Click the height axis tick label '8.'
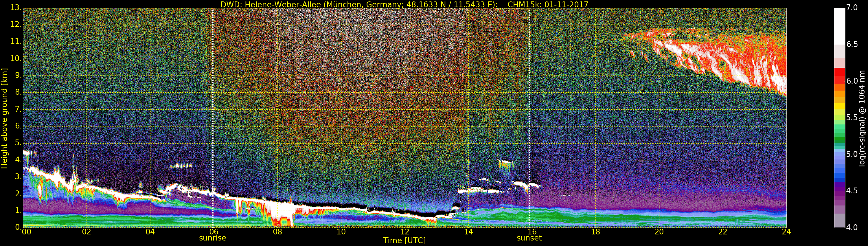 [18, 92]
